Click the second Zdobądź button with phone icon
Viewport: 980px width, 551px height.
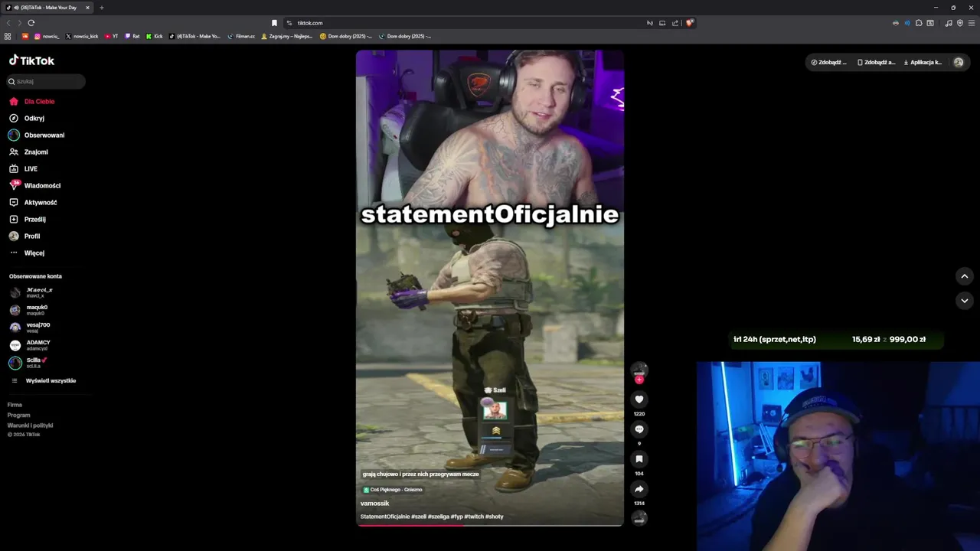pos(876,62)
